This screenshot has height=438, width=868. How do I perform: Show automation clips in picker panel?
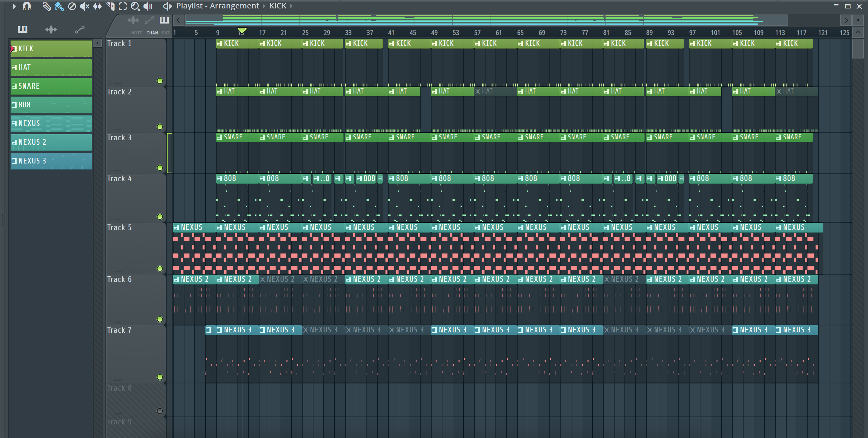(x=80, y=30)
